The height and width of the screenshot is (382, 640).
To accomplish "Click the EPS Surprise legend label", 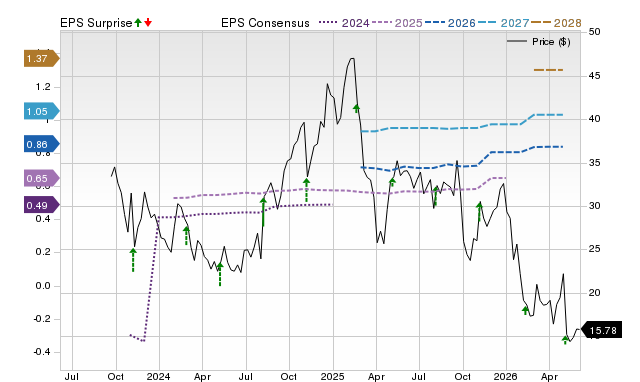I will 96,23.
